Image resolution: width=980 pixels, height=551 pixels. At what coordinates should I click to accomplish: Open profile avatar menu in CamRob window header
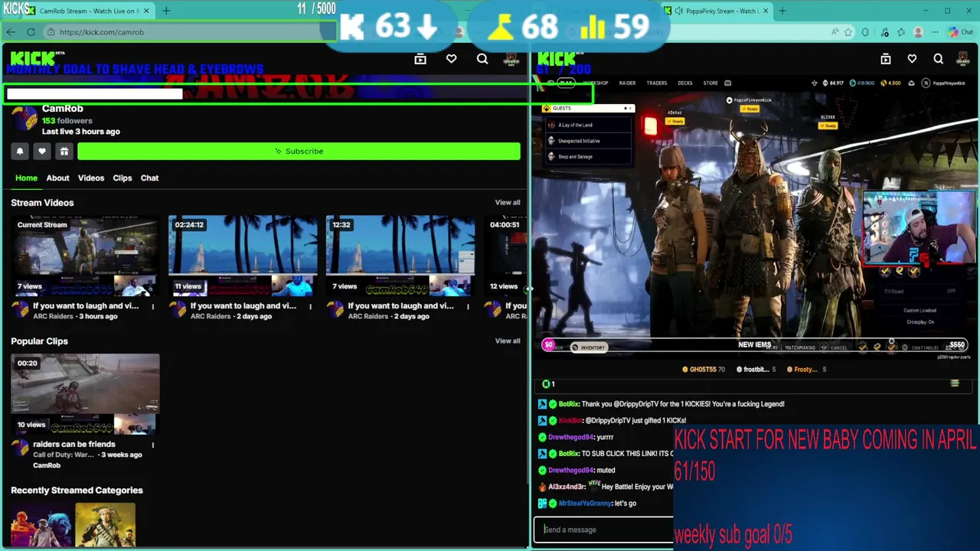(x=511, y=59)
